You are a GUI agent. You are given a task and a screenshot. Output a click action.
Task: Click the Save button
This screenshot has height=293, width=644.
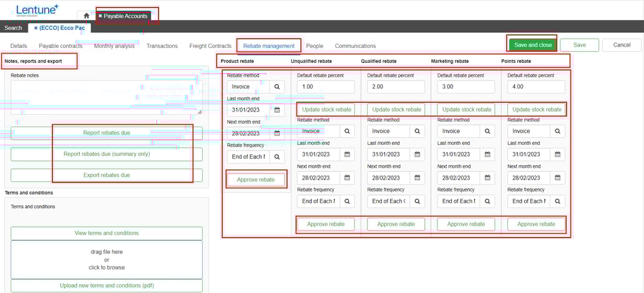[580, 45]
